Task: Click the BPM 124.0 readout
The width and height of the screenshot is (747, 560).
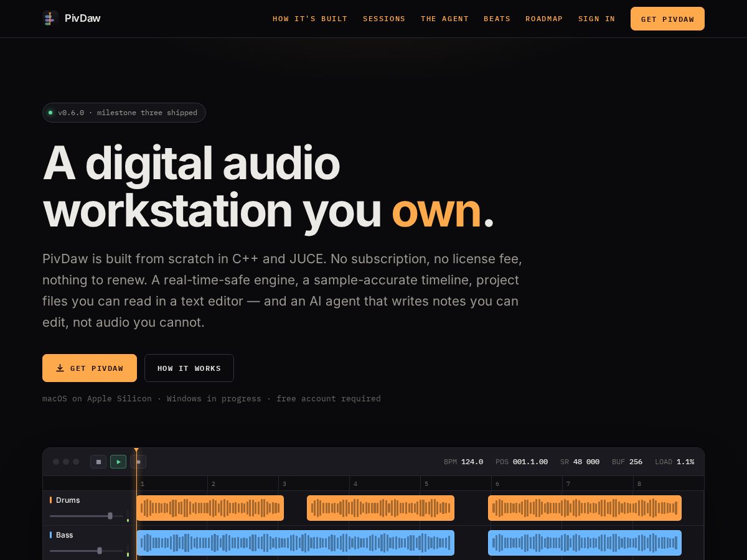Action: click(463, 462)
